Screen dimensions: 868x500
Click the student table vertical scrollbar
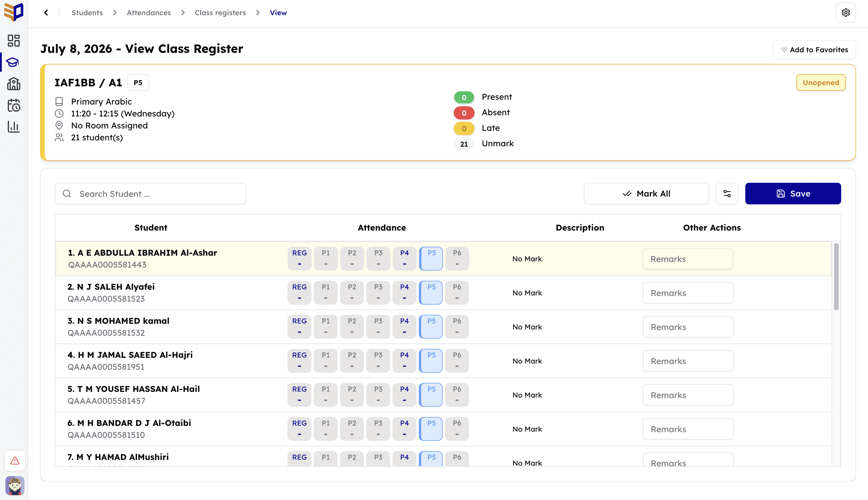[x=836, y=277]
